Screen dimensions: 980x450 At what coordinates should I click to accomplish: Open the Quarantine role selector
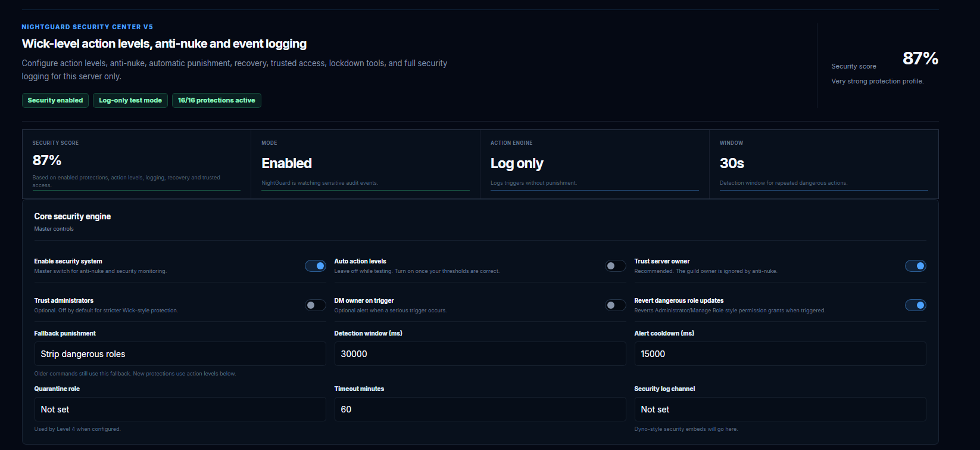pos(180,409)
